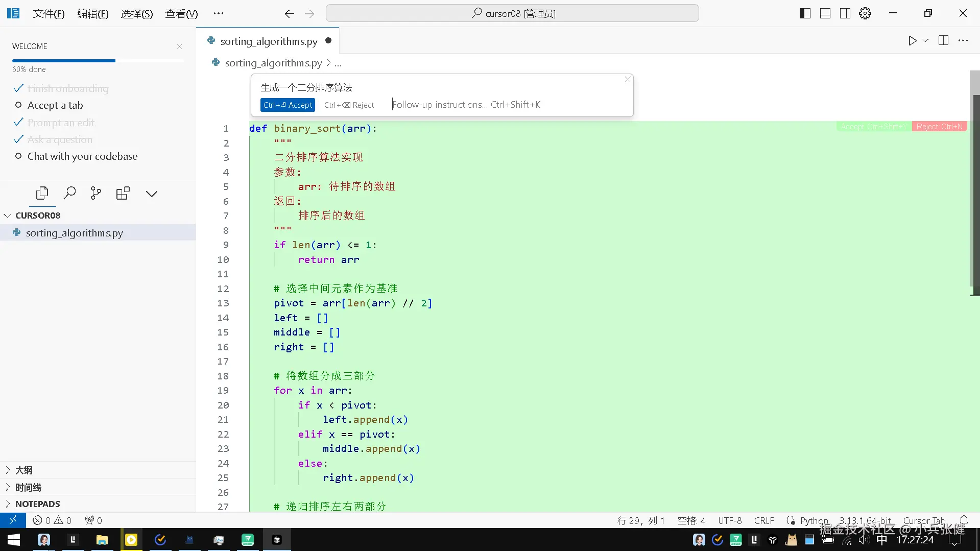Close the Welcome onboarding panel
The image size is (980, 551).
click(x=179, y=46)
